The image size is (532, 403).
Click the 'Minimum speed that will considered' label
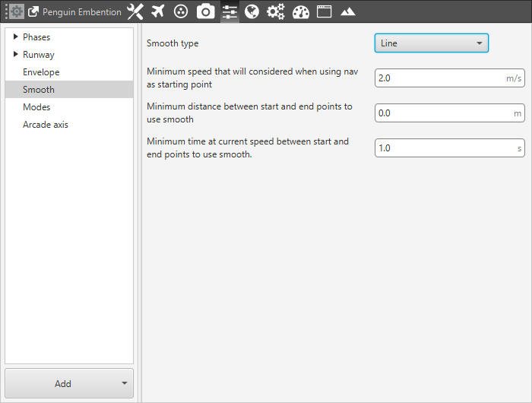252,78
